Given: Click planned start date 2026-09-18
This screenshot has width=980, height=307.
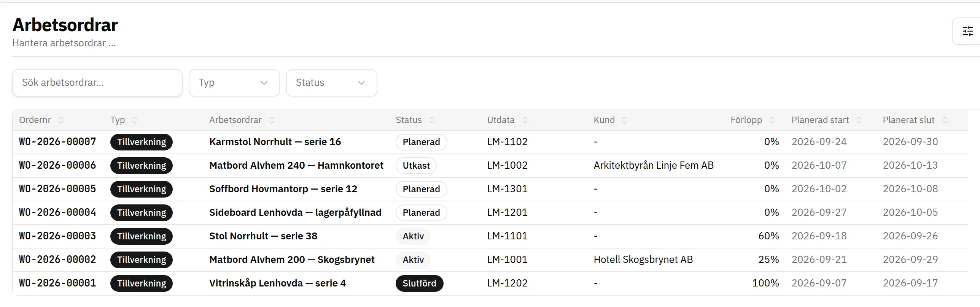Looking at the screenshot, I should (819, 236).
